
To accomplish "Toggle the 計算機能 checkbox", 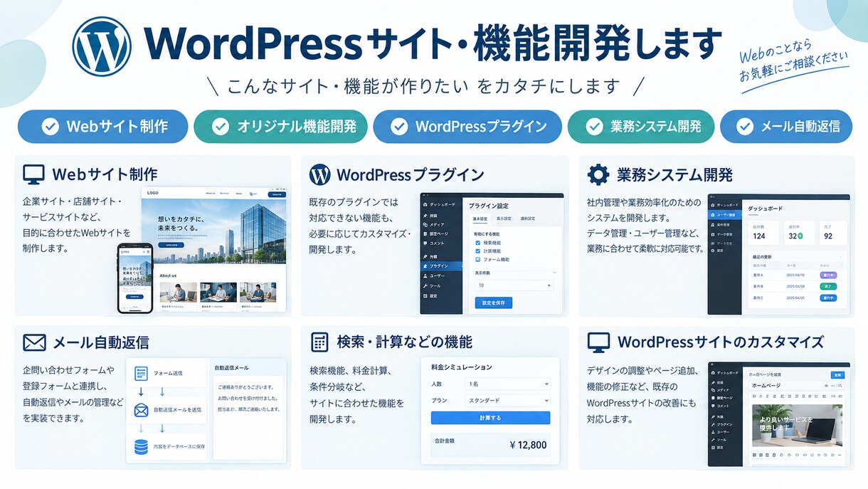I will [x=478, y=251].
